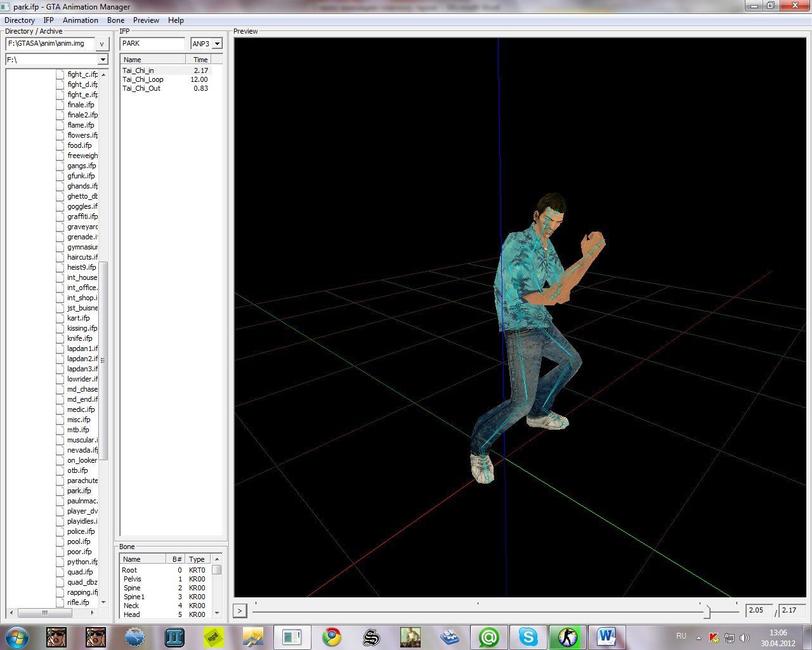Screen dimensions: 812x650
Task: Select the Pelvis bone row
Action: pos(166,579)
